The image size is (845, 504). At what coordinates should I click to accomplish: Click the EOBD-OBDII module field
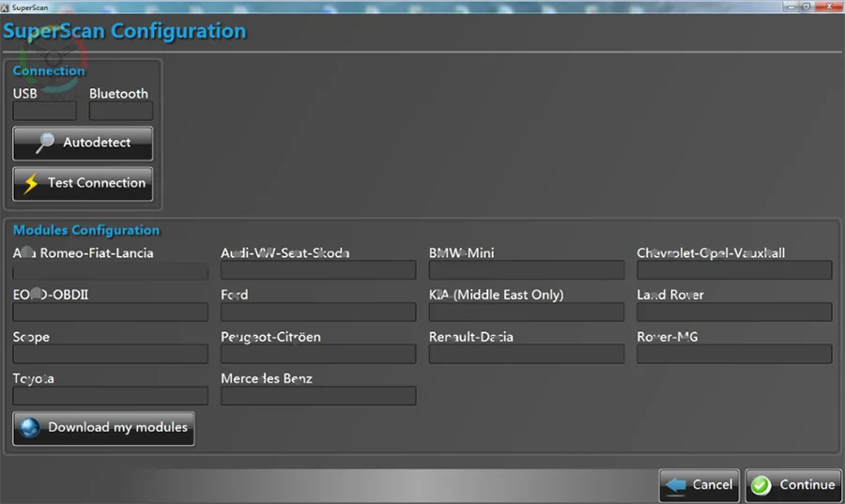click(111, 313)
